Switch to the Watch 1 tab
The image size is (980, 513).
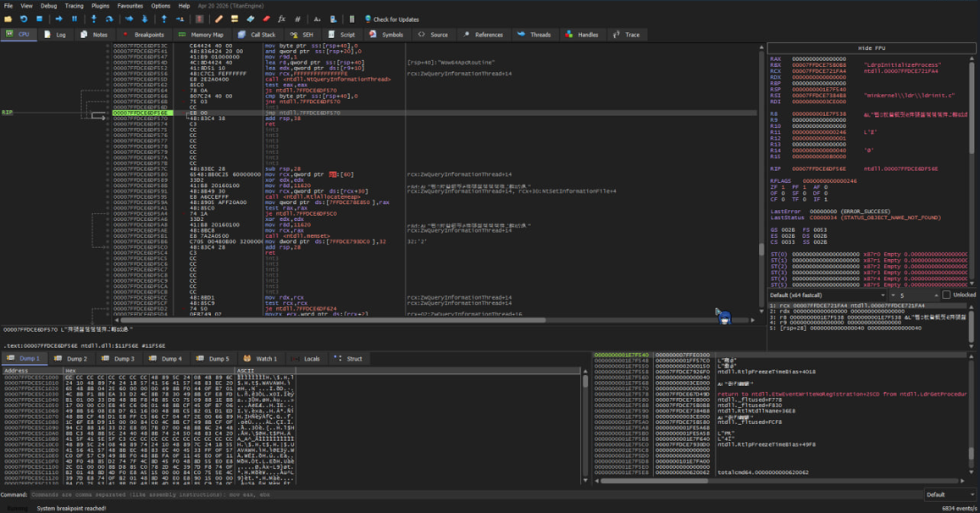(260, 359)
